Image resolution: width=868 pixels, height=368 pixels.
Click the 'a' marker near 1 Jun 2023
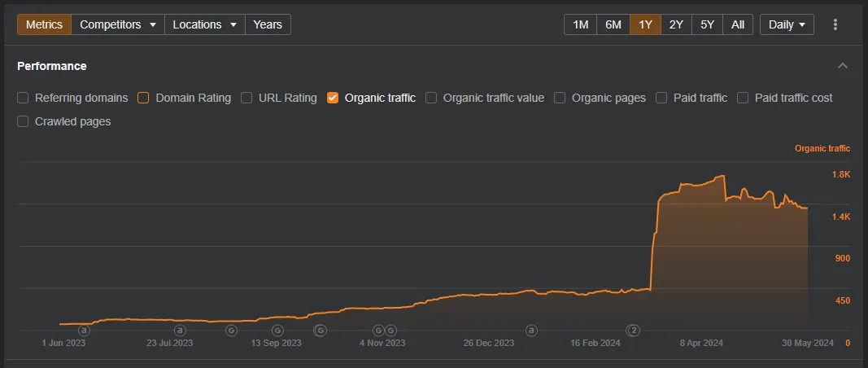coord(83,331)
